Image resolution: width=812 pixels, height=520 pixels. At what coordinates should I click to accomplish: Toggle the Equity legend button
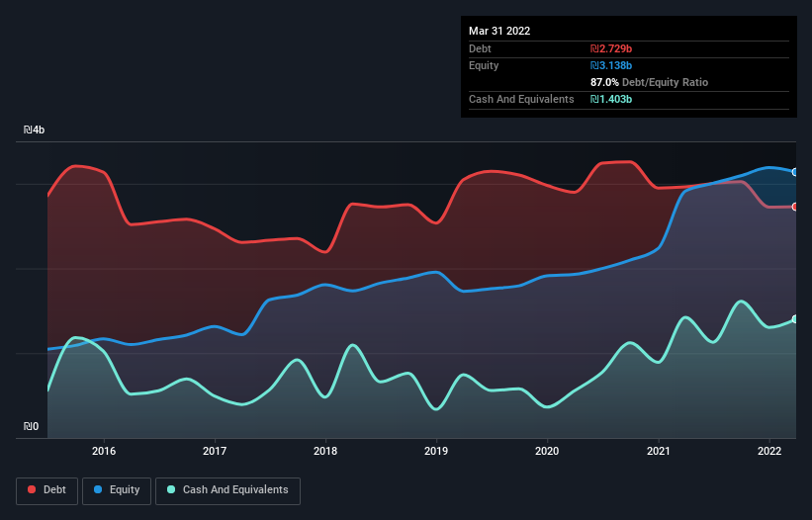[117, 490]
